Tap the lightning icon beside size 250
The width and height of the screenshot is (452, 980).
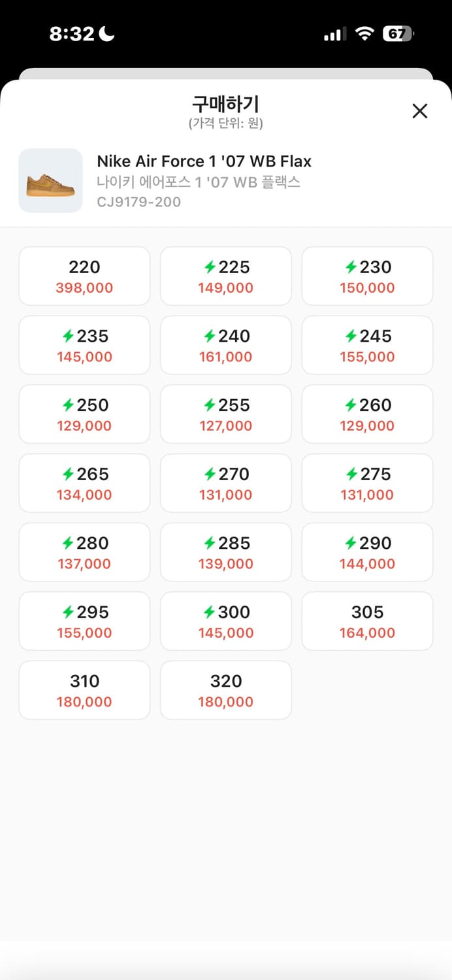point(68,405)
